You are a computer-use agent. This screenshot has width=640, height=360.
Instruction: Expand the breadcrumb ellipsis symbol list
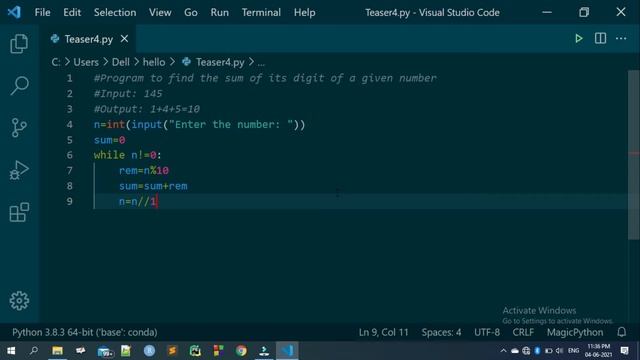[x=261, y=62]
